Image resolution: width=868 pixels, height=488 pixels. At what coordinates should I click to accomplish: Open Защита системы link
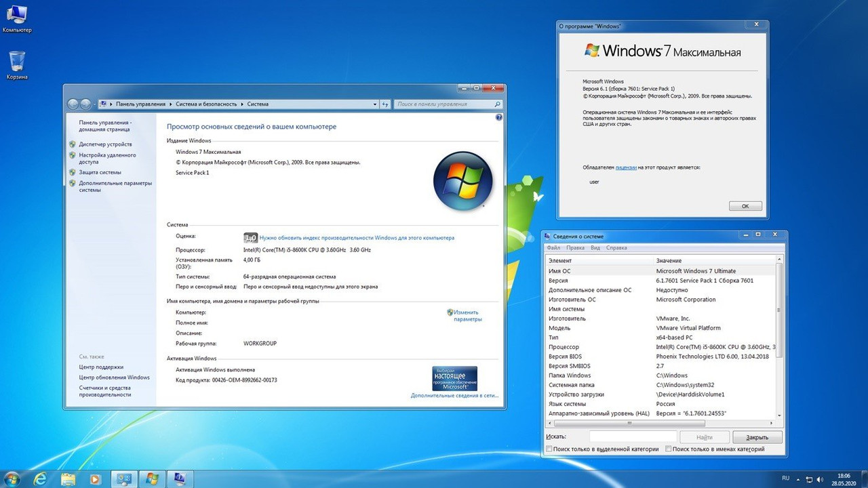click(100, 172)
